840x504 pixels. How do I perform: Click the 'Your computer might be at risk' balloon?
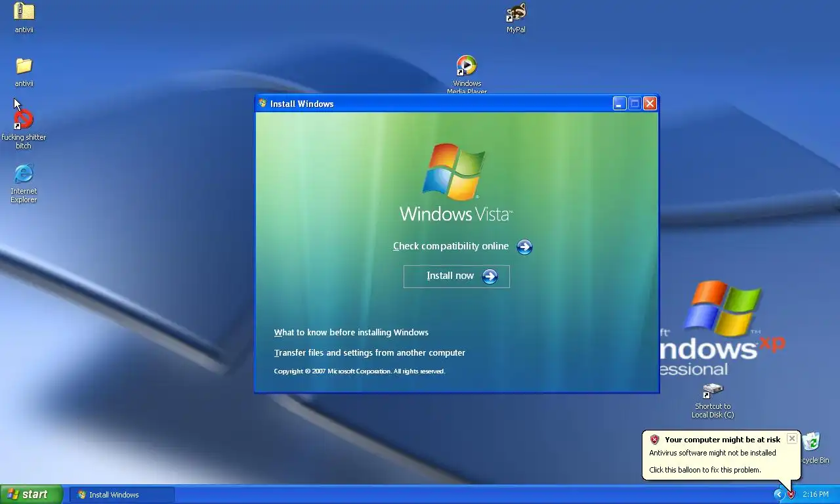[x=721, y=455]
